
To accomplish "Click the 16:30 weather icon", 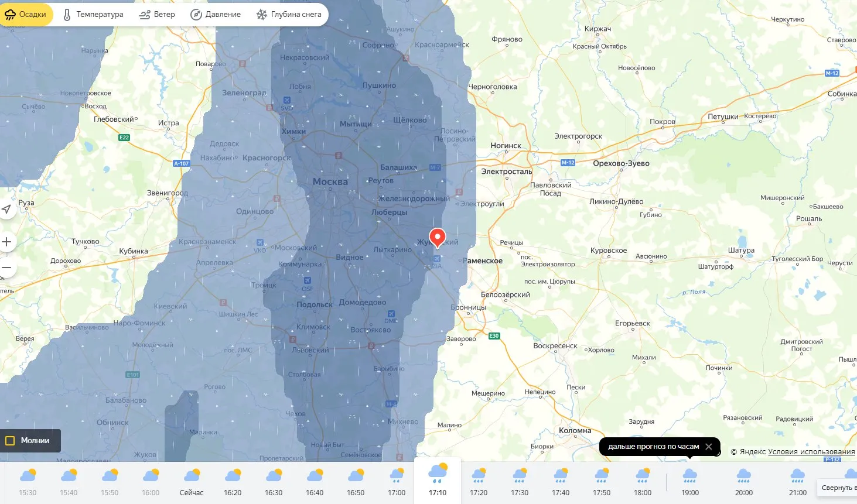I will (274, 475).
